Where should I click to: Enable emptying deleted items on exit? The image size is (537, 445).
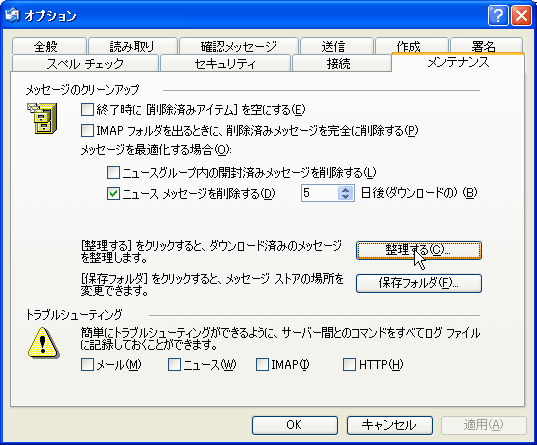(x=87, y=110)
